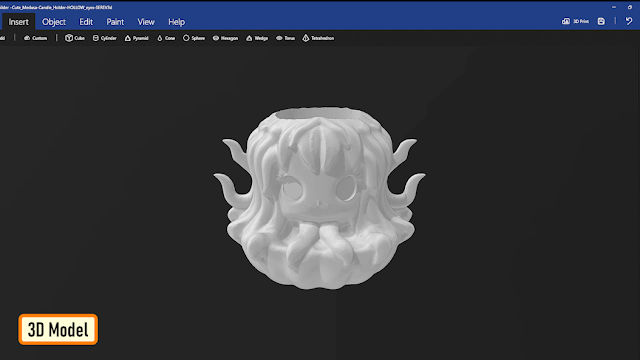The width and height of the screenshot is (640, 360).
Task: Save the model with disk icon
Action: [601, 21]
